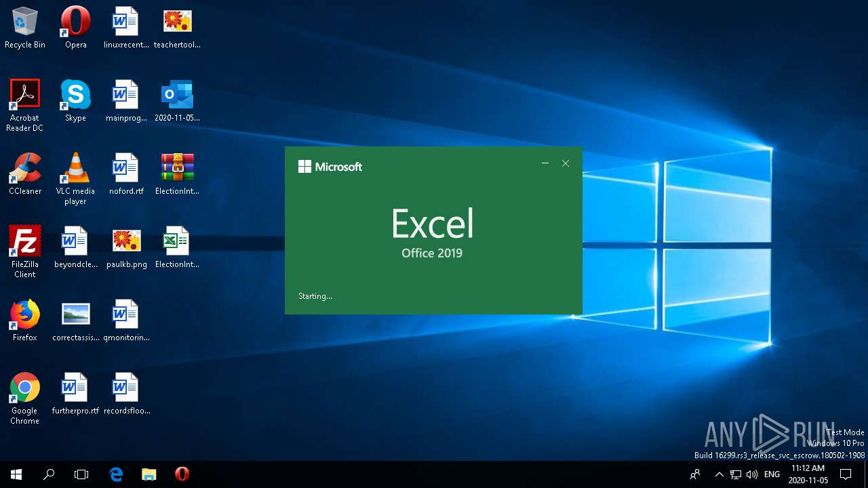The image size is (868, 488).
Task: Open the Windows Start menu
Action: (16, 474)
